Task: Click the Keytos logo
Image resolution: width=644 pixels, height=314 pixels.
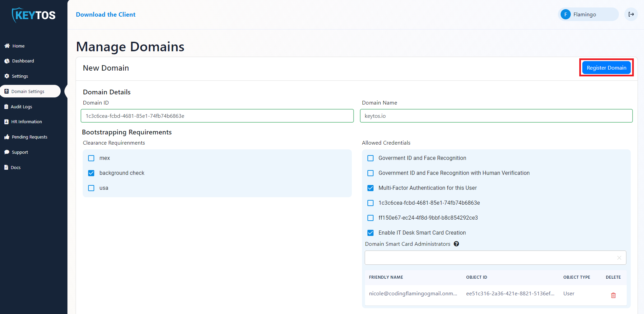Action: [34, 15]
